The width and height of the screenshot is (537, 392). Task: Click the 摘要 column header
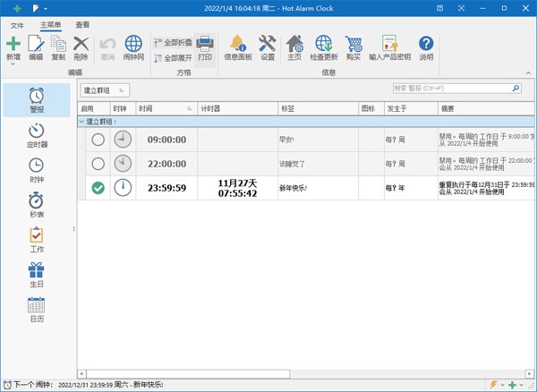tap(486, 109)
